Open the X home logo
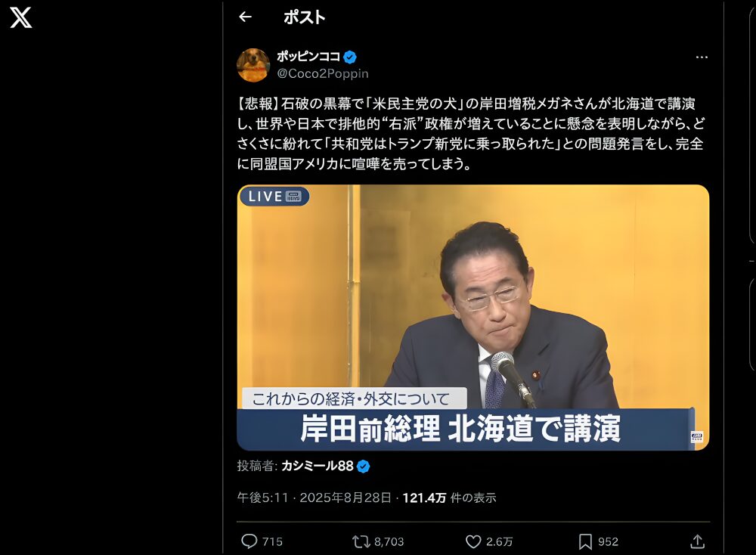Screen dimensions: 756x555 point(21,17)
